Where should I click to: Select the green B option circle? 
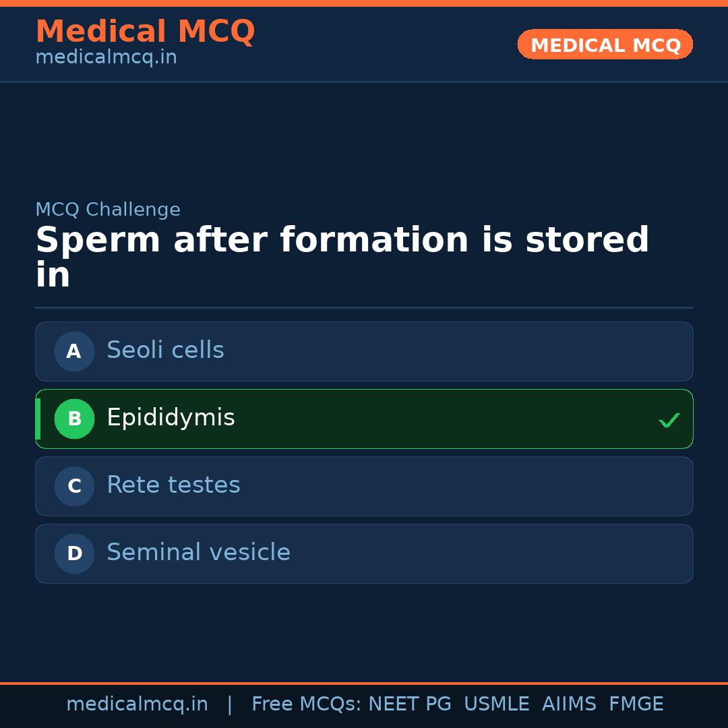(x=74, y=419)
